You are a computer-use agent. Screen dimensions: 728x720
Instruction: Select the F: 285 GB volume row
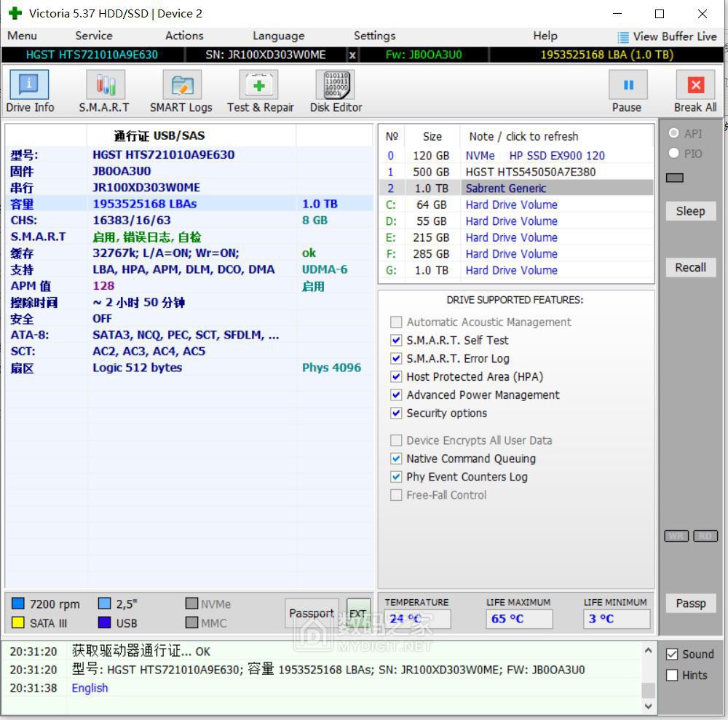pos(516,254)
